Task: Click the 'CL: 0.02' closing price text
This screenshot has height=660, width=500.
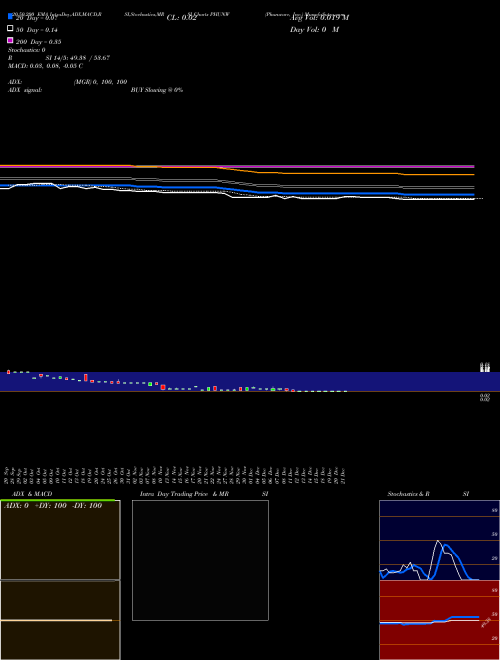Action: pos(181,18)
